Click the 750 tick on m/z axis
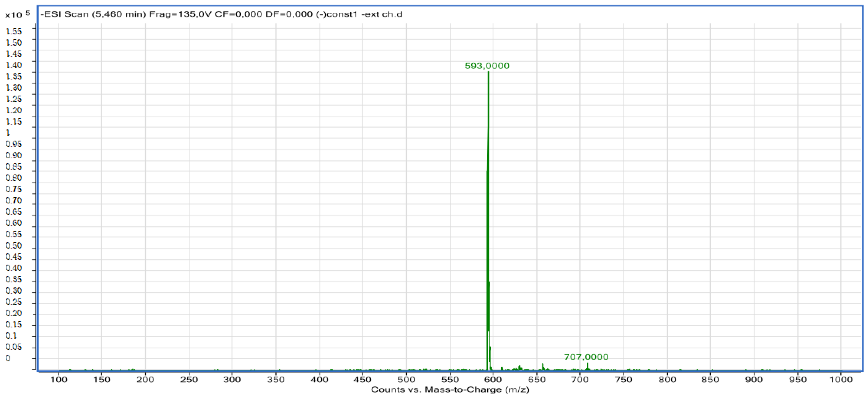This screenshot has width=868, height=398. point(623,380)
